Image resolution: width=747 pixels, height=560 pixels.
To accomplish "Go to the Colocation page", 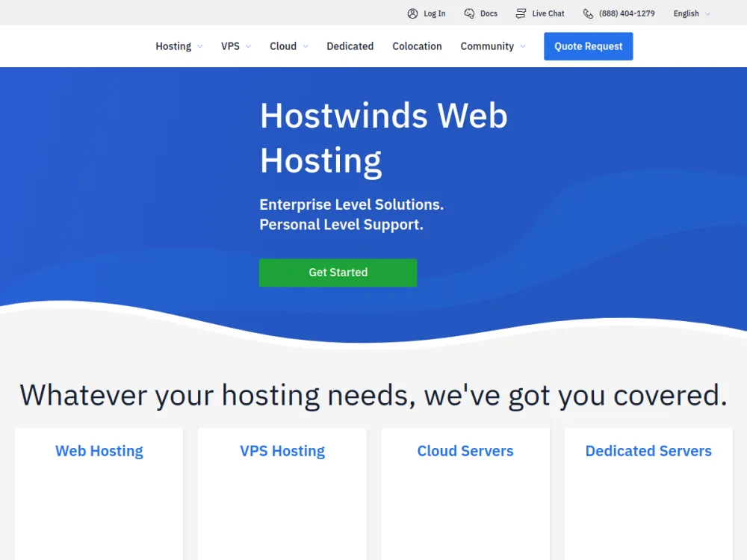I will (x=417, y=46).
